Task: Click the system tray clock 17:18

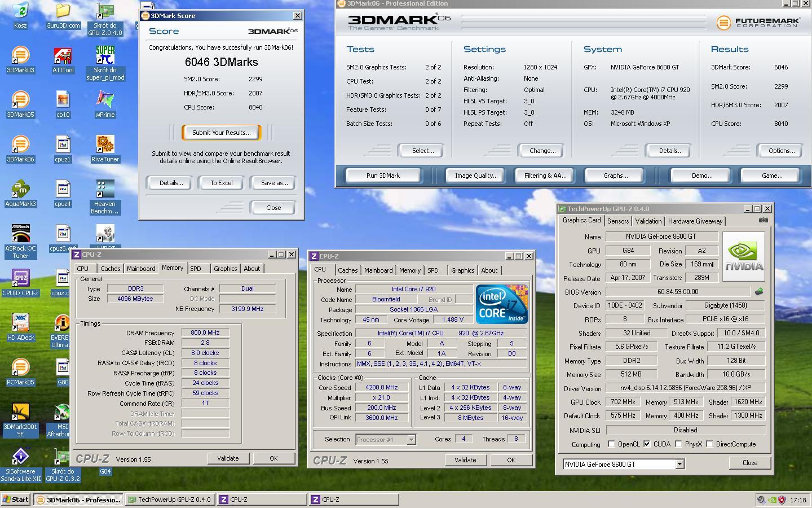Action: (798, 500)
